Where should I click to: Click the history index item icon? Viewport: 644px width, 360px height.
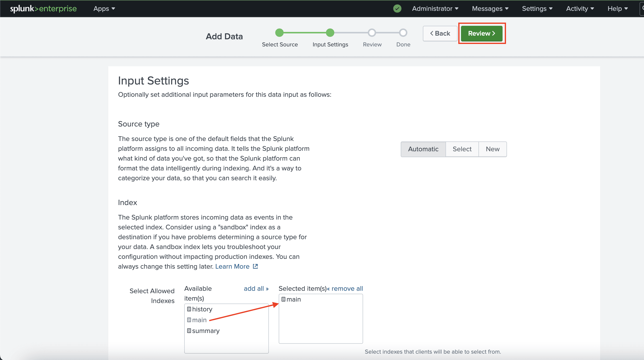click(x=189, y=309)
